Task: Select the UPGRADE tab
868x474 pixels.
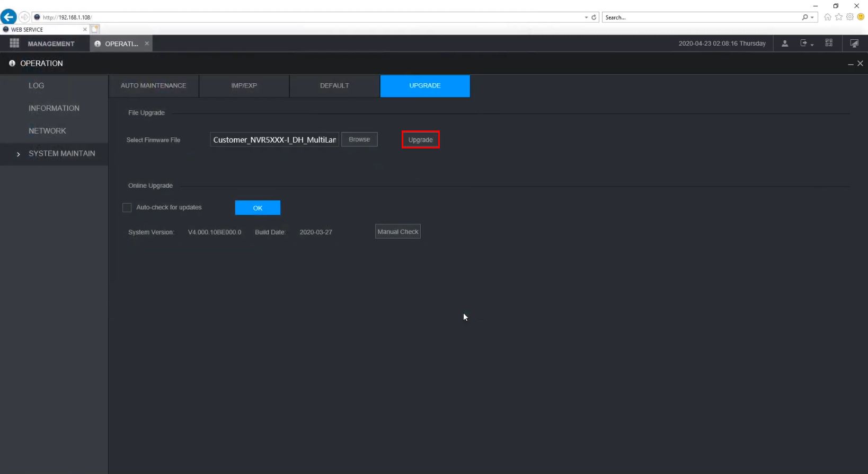Action: tap(425, 86)
